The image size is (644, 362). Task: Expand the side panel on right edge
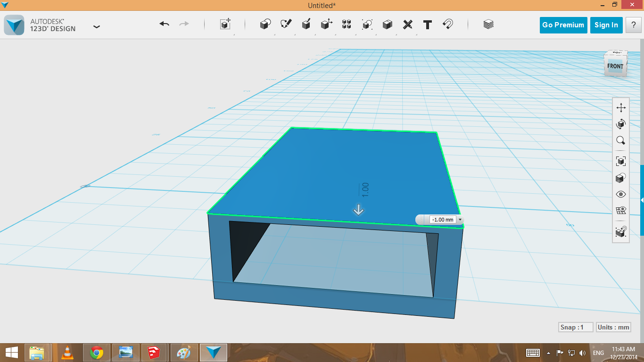(642, 200)
